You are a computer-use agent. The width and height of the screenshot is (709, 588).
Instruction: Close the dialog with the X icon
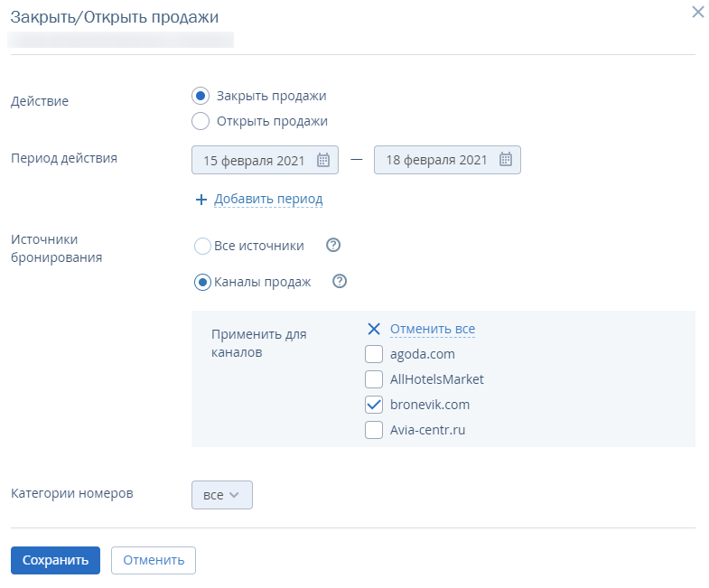click(697, 13)
